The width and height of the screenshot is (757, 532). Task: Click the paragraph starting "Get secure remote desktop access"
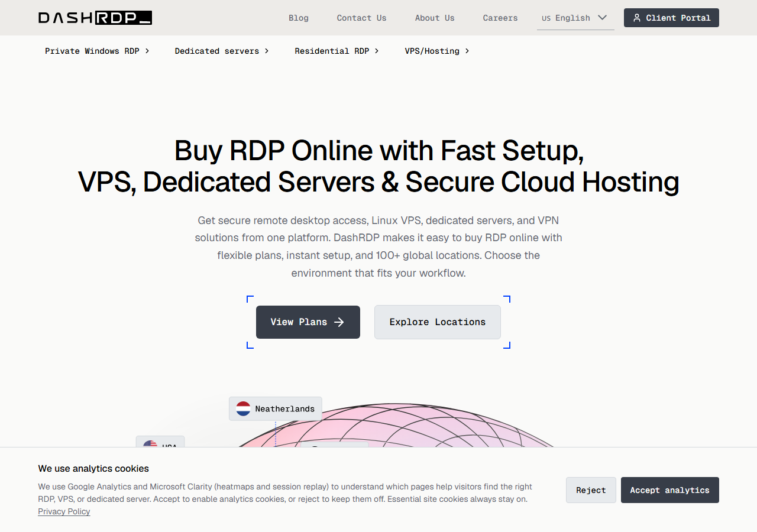pos(378,246)
